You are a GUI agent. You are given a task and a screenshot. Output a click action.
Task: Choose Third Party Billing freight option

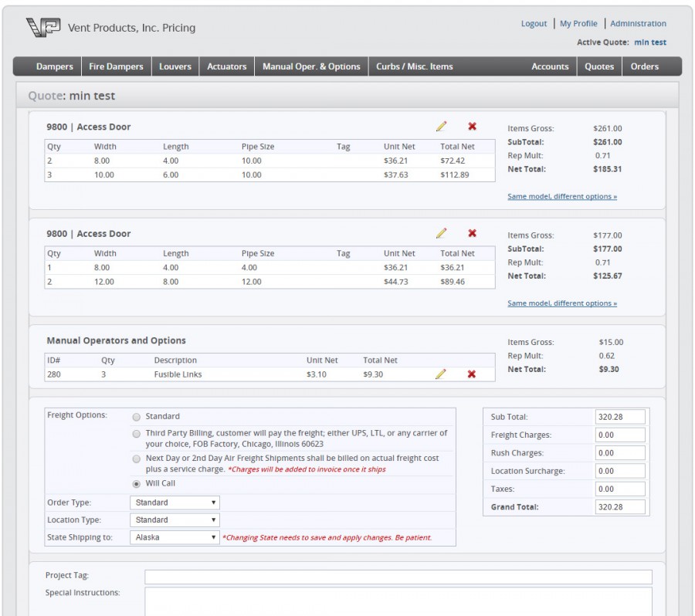click(137, 434)
